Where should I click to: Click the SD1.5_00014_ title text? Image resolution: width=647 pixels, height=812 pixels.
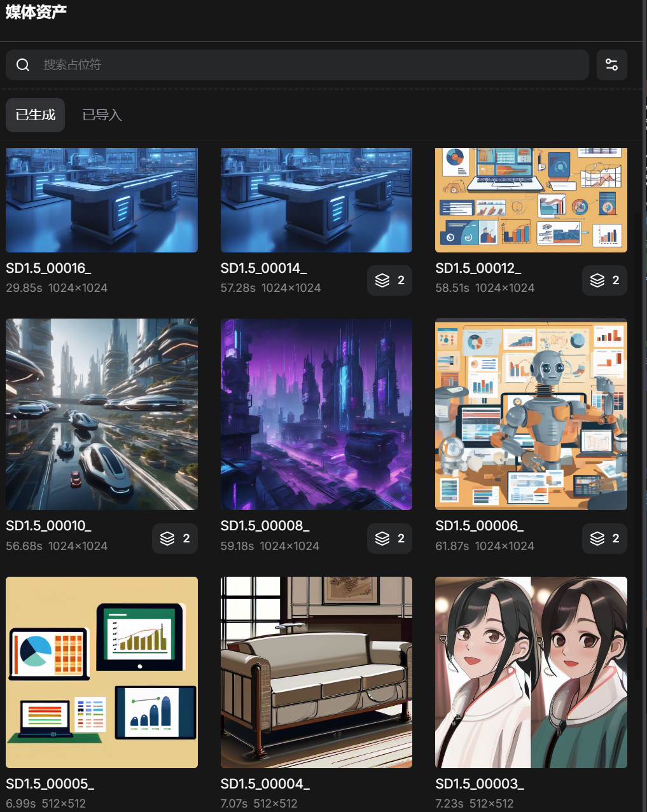pyautogui.click(x=263, y=268)
